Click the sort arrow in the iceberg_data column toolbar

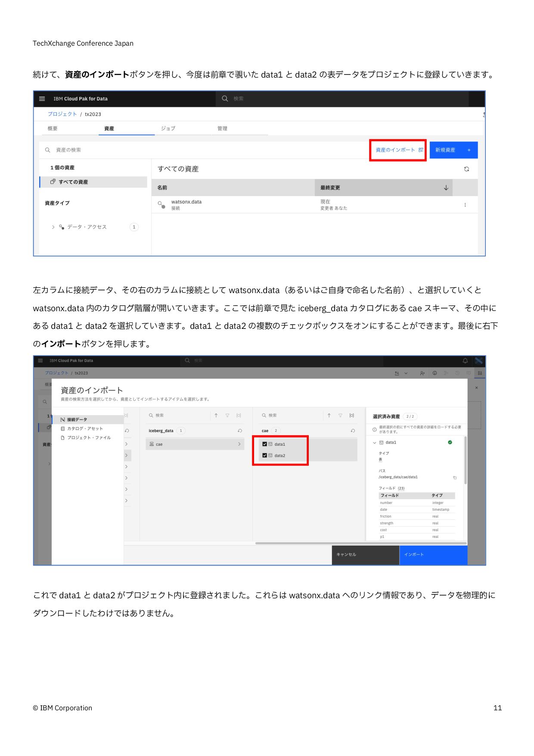tap(216, 415)
